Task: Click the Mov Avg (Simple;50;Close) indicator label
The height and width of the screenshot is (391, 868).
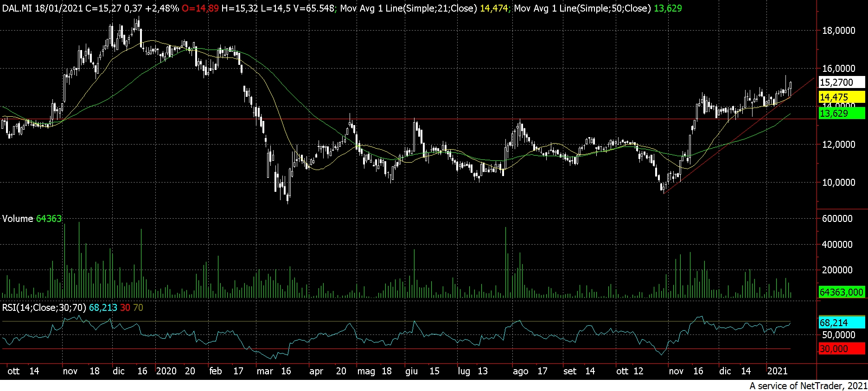Action: pyautogui.click(x=582, y=8)
